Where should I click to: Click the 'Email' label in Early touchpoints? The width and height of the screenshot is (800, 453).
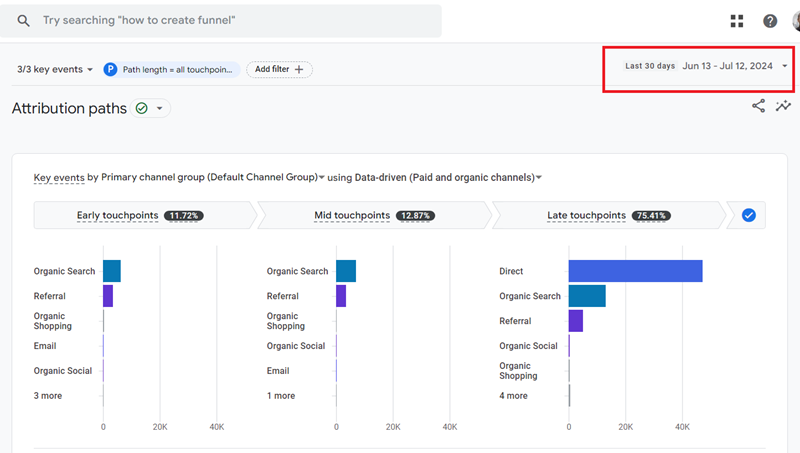click(45, 346)
